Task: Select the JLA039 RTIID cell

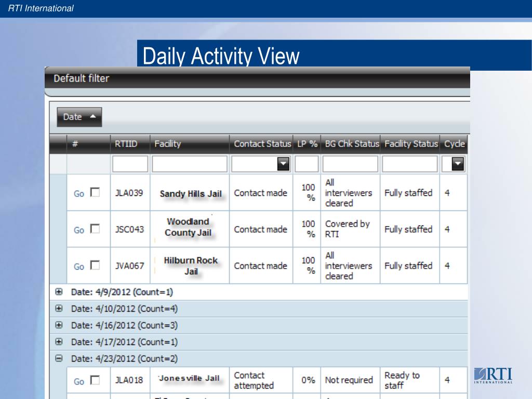Action: point(129,193)
